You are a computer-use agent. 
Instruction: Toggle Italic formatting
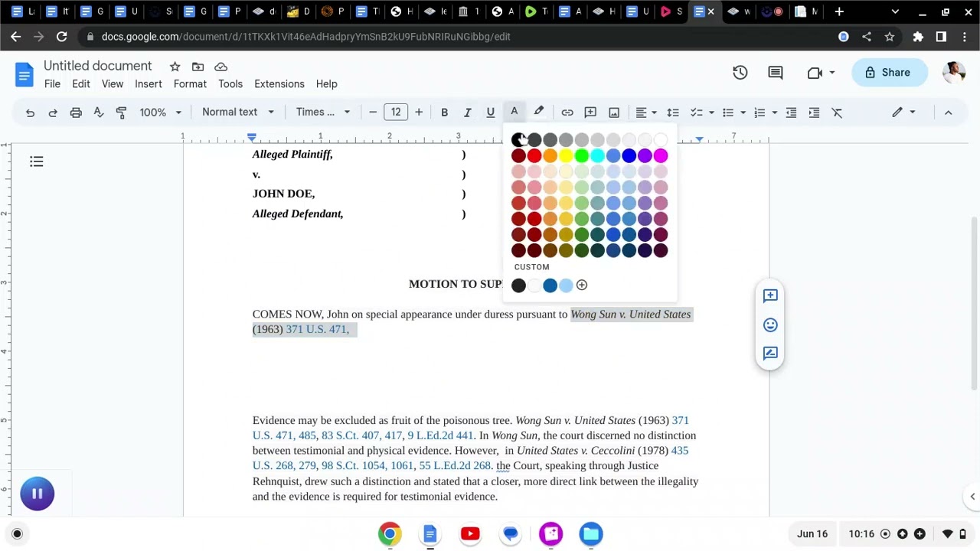pos(467,112)
